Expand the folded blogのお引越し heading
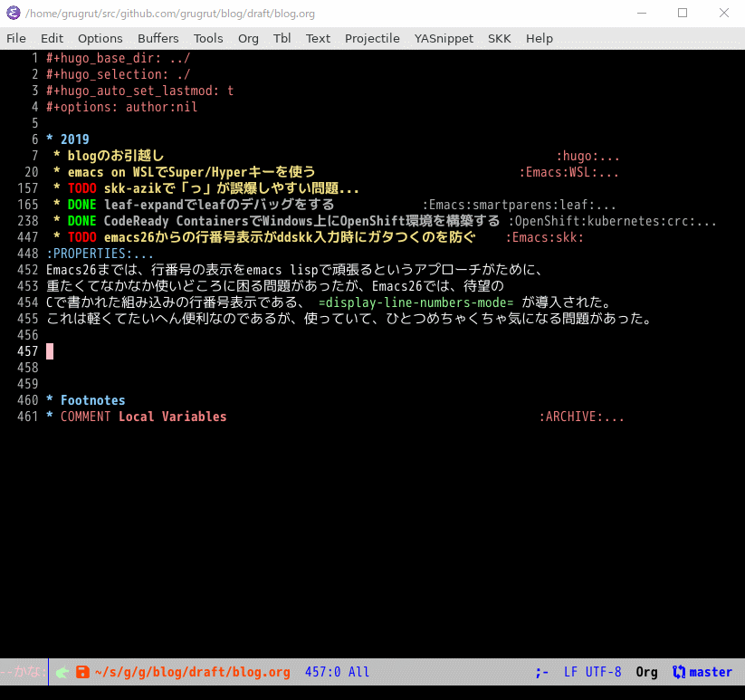Viewport: 745px width, 700px height. coord(116,156)
